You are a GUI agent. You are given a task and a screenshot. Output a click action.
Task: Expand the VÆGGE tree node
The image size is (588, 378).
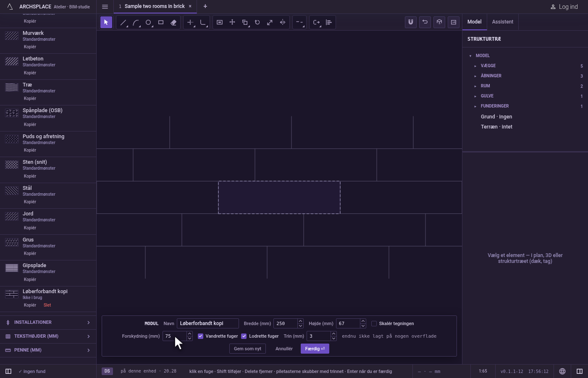click(x=475, y=66)
